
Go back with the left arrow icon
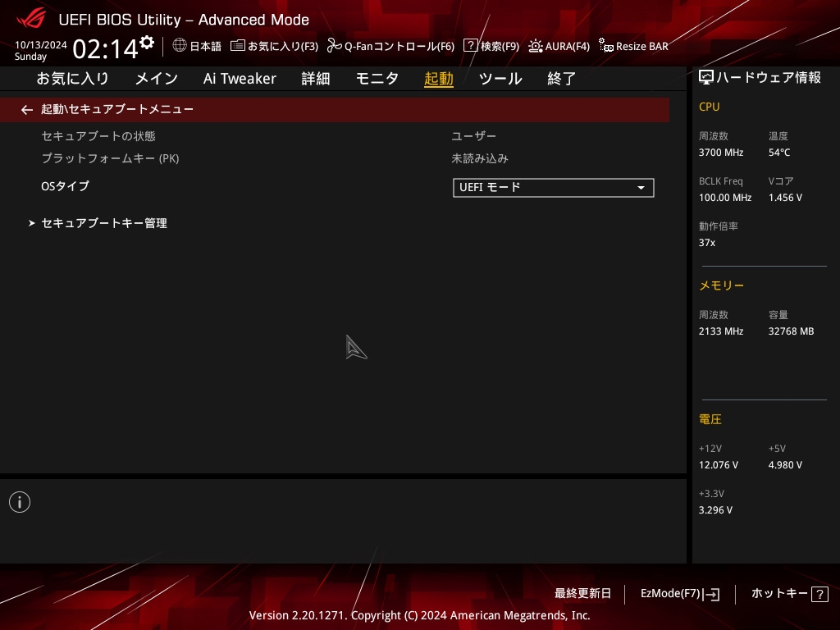tap(27, 110)
